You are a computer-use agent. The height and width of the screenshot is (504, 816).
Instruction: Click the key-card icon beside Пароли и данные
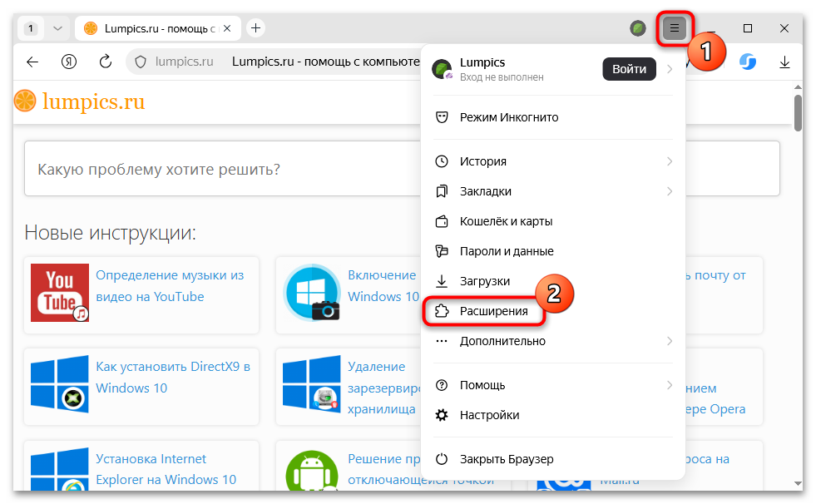[x=442, y=251]
